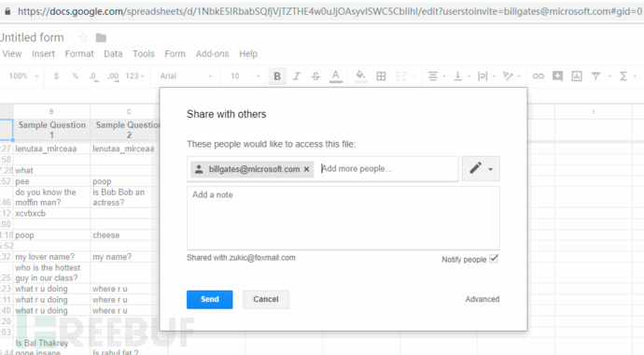The width and height of the screenshot is (644, 355).
Task: Format as percent
Action: [x=76, y=76]
